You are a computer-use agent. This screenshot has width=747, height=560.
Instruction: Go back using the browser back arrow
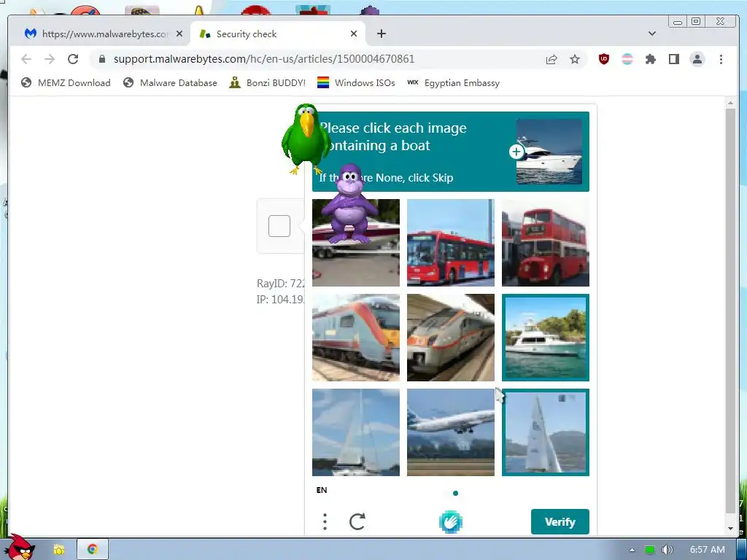coord(26,59)
